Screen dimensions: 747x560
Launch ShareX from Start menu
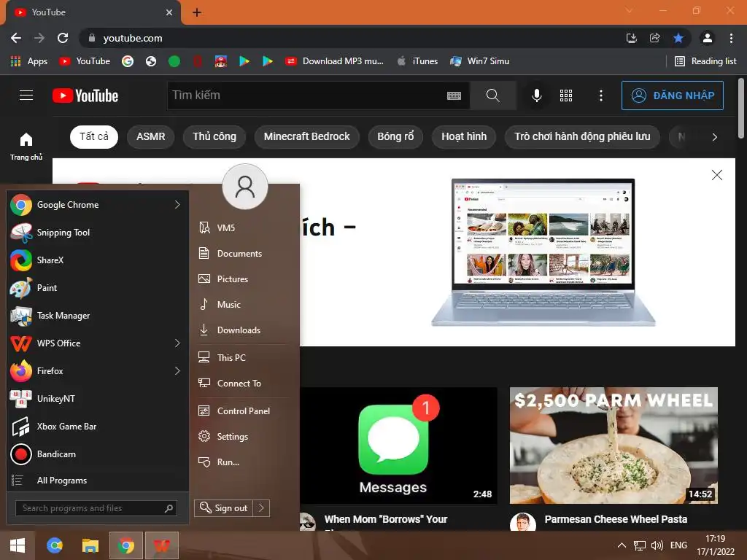click(x=98, y=260)
